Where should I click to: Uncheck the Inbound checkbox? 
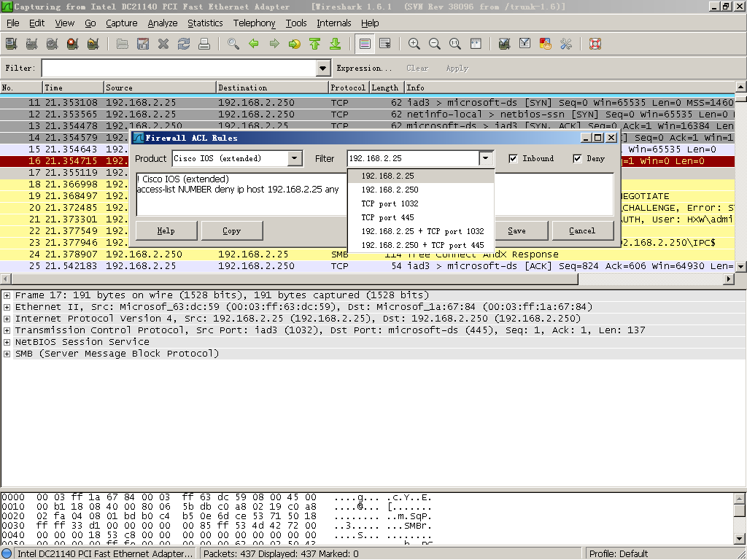pyautogui.click(x=514, y=158)
